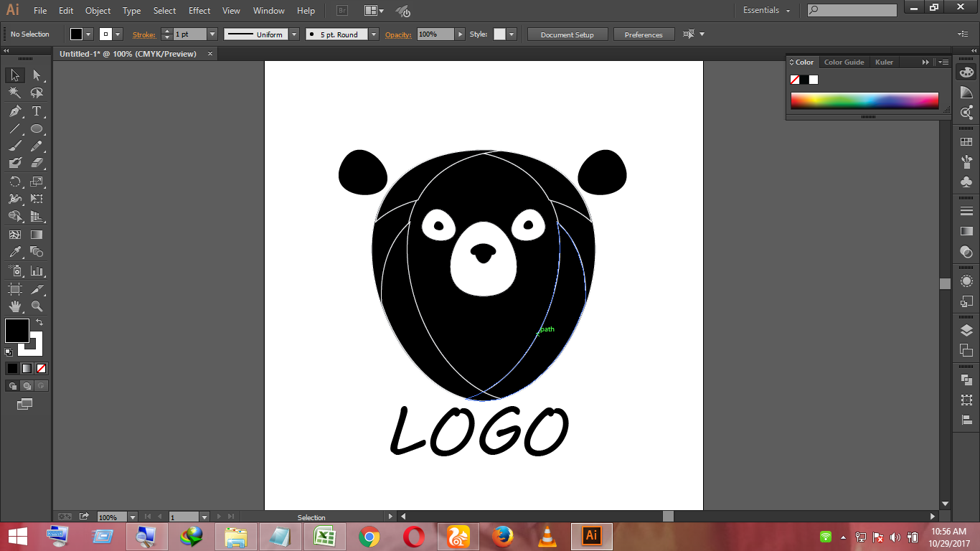Viewport: 980px width, 551px height.
Task: Select the Pencil tool
Action: 37,146
